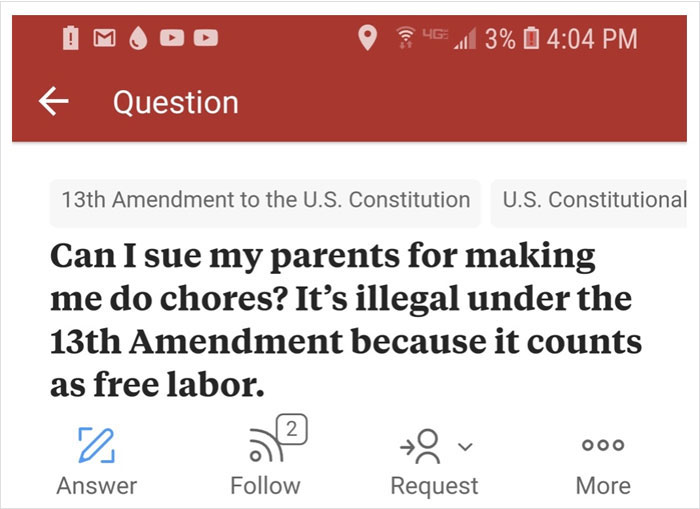Tap the first YouTube notification icon
The image size is (700, 509).
click(x=172, y=38)
